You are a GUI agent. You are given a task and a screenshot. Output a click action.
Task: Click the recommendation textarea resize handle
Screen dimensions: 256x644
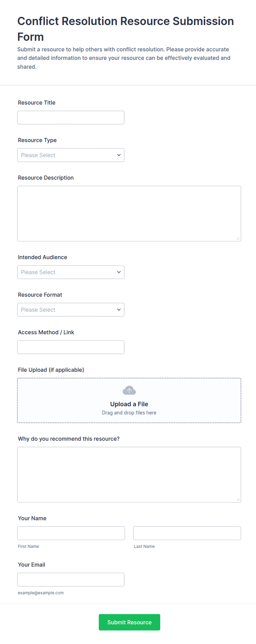click(x=238, y=500)
